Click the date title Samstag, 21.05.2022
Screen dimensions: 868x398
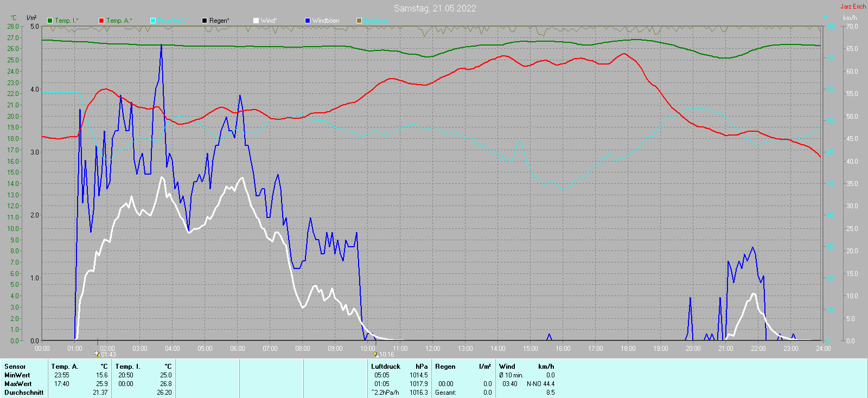click(x=435, y=8)
